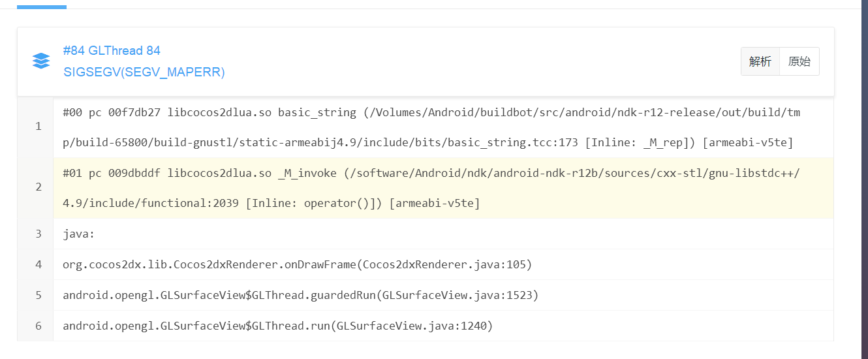Select line number 3 in gutter

[x=39, y=234]
